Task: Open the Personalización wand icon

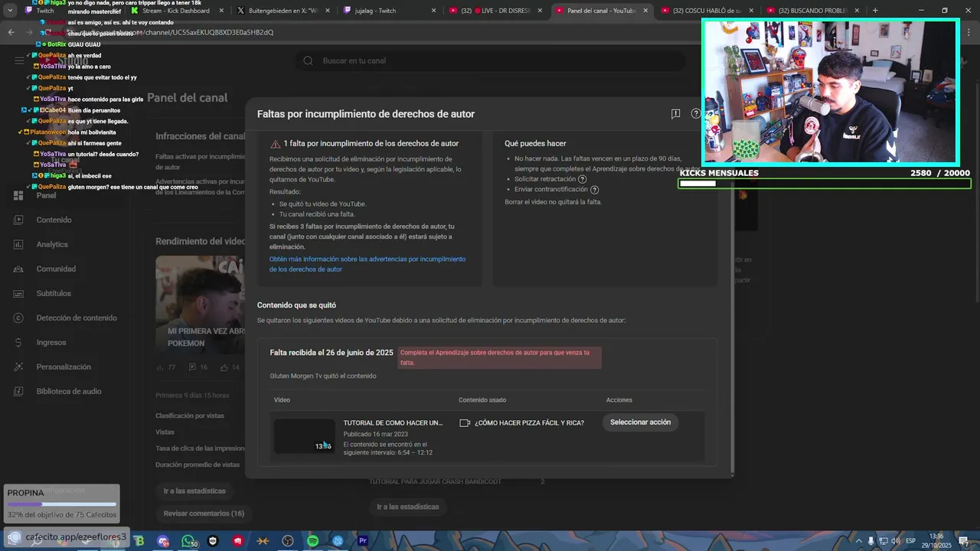Action: tap(18, 367)
